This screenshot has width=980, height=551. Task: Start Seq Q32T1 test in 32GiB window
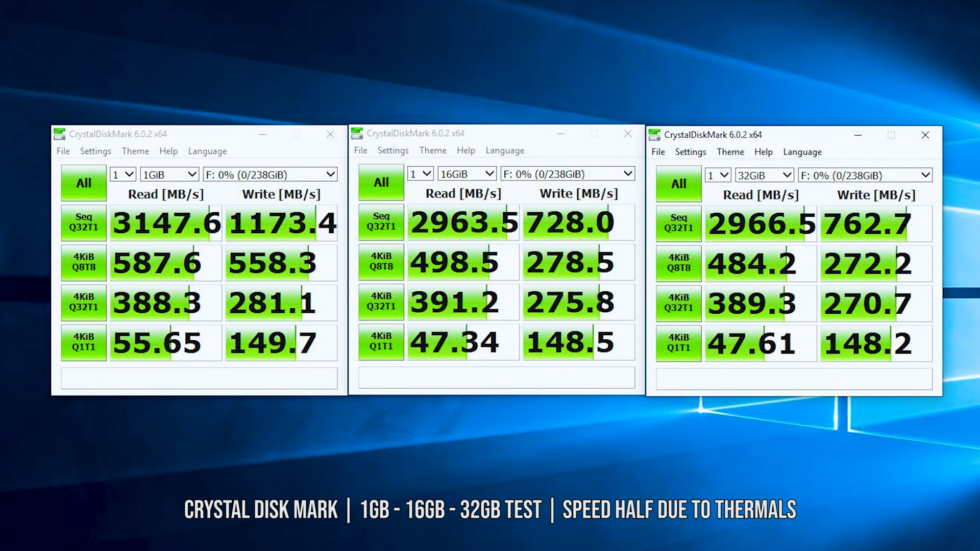coord(679,223)
